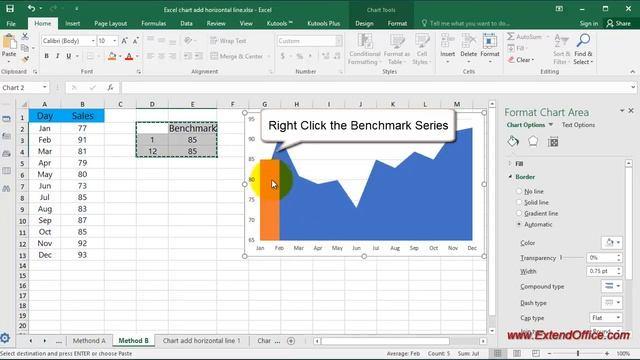This screenshot has height=360, width=640.
Task: Toggle underline formatting
Action: tap(69, 56)
